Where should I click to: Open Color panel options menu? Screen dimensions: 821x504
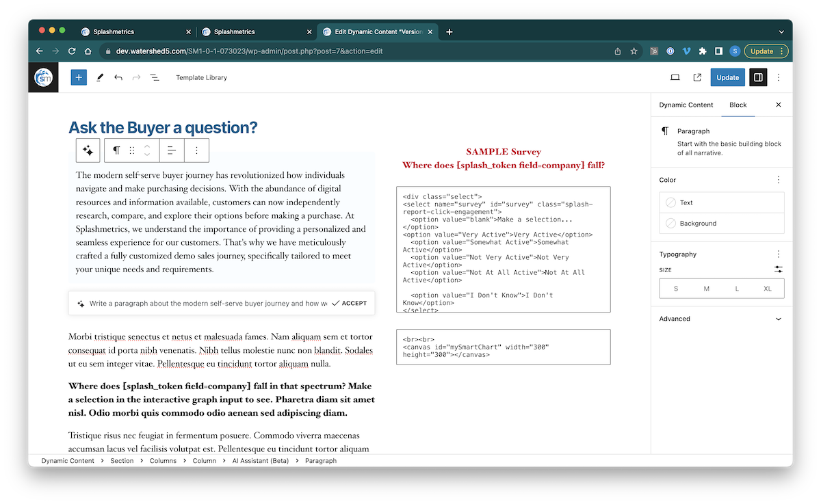778,180
